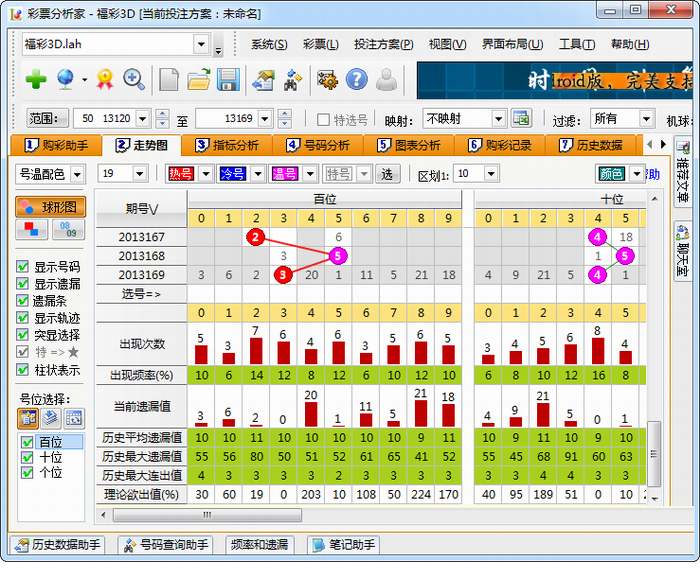Click the history data helper toolbar icon
700x568 pixels.
tap(264, 79)
